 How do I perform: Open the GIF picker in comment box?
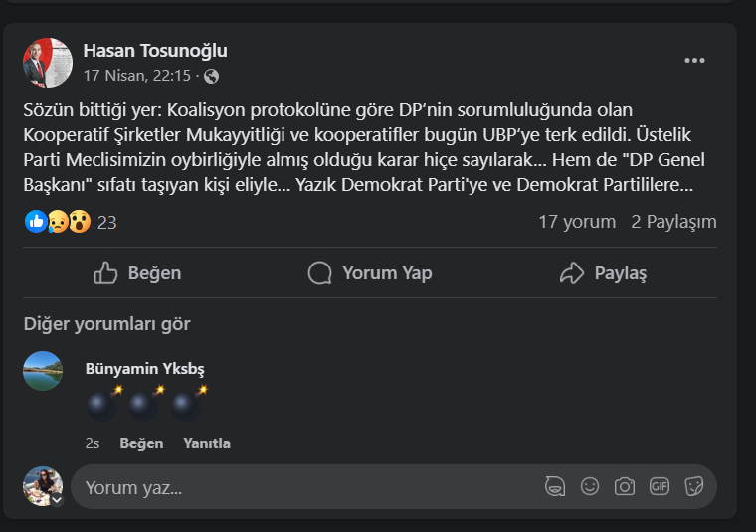tap(660, 486)
